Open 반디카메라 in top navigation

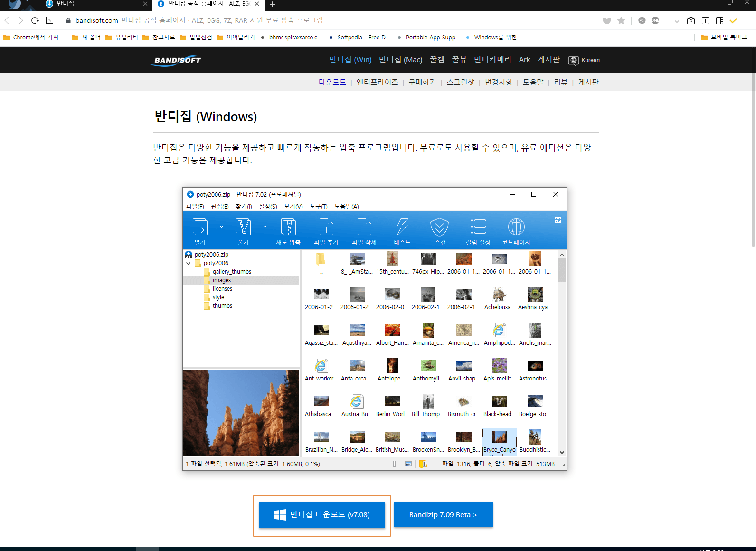click(493, 60)
